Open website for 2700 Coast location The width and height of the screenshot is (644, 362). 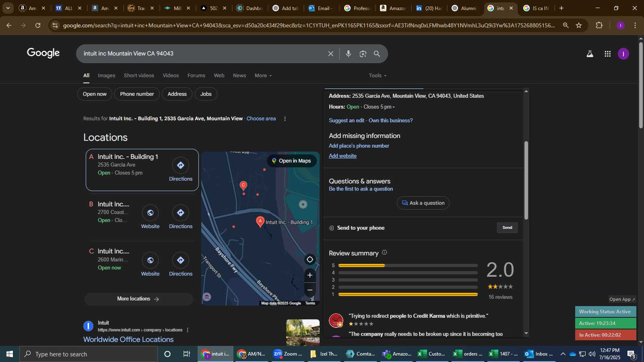point(150,217)
